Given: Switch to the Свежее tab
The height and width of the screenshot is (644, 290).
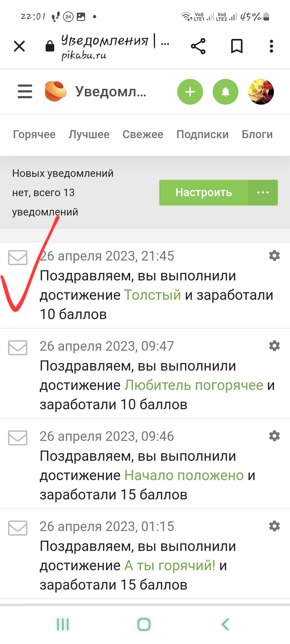Looking at the screenshot, I should click(143, 134).
